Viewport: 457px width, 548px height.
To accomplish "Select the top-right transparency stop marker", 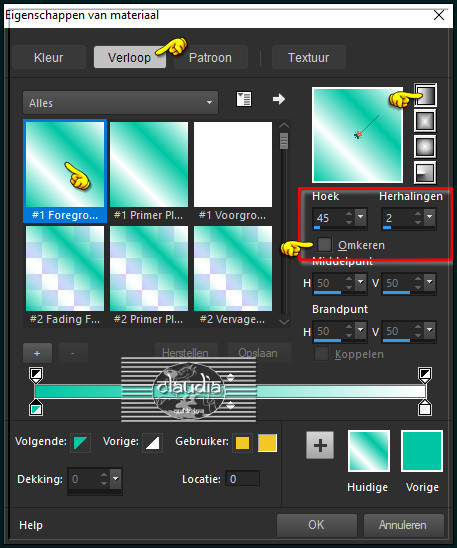I will 425,374.
